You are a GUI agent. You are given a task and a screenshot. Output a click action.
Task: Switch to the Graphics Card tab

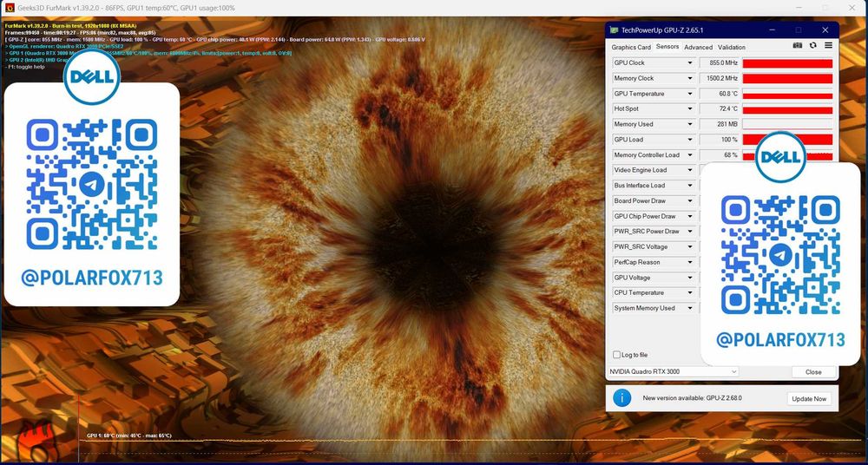(631, 48)
